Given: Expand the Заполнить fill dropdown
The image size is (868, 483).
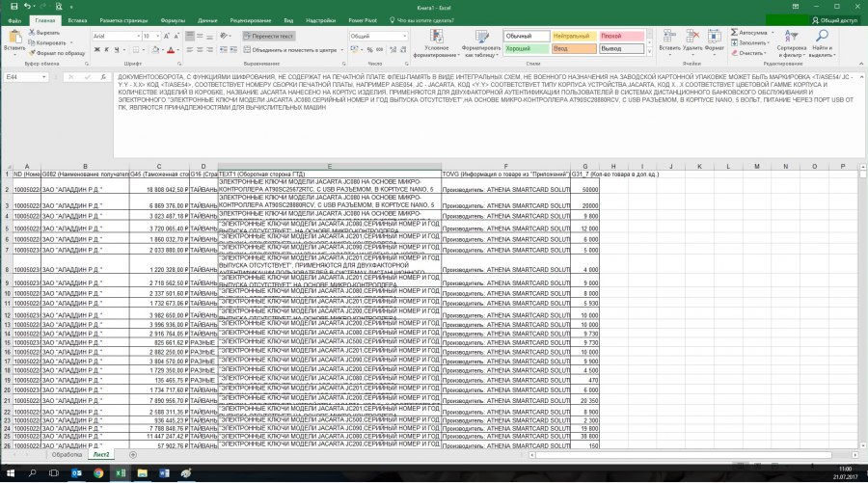Looking at the screenshot, I should (769, 43).
